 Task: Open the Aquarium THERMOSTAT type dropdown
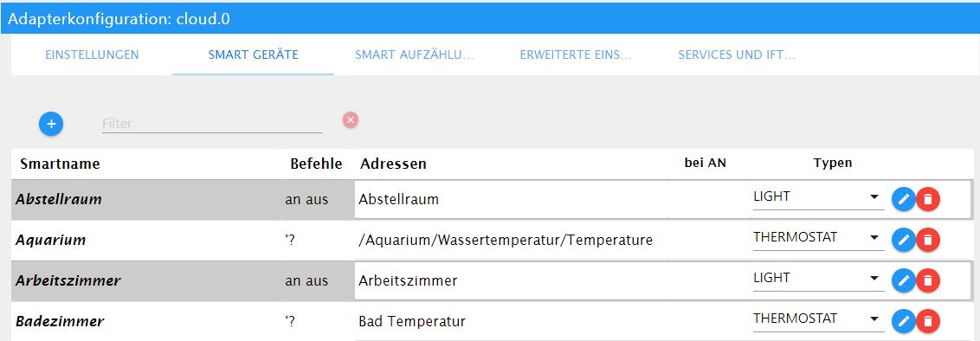(819, 239)
